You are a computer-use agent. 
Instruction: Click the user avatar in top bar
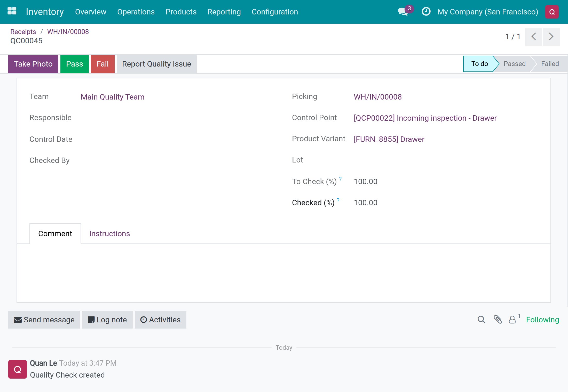[x=552, y=12]
